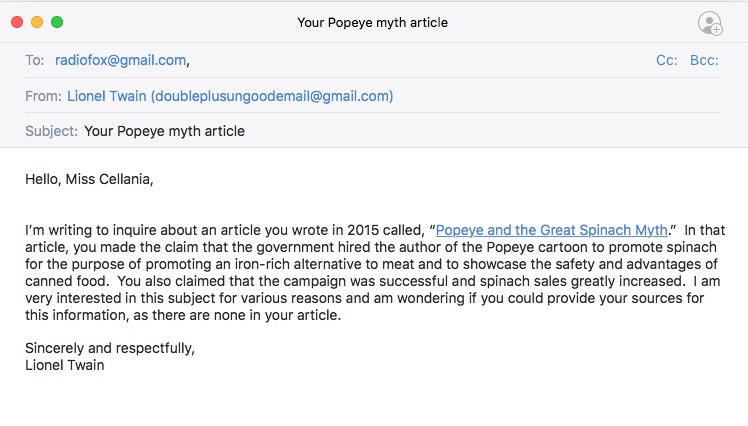This screenshot has width=748, height=426.
Task: Place the cursor in the Hello, Miss Cellania greeting
Action: pyautogui.click(x=89, y=179)
